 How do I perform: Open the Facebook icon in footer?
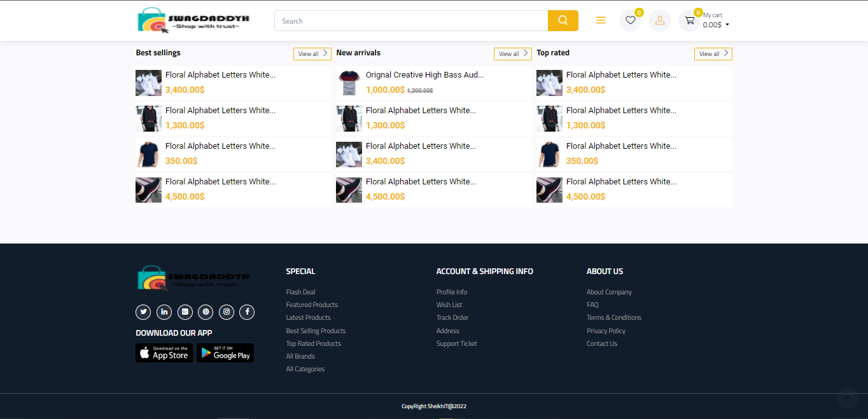247,312
